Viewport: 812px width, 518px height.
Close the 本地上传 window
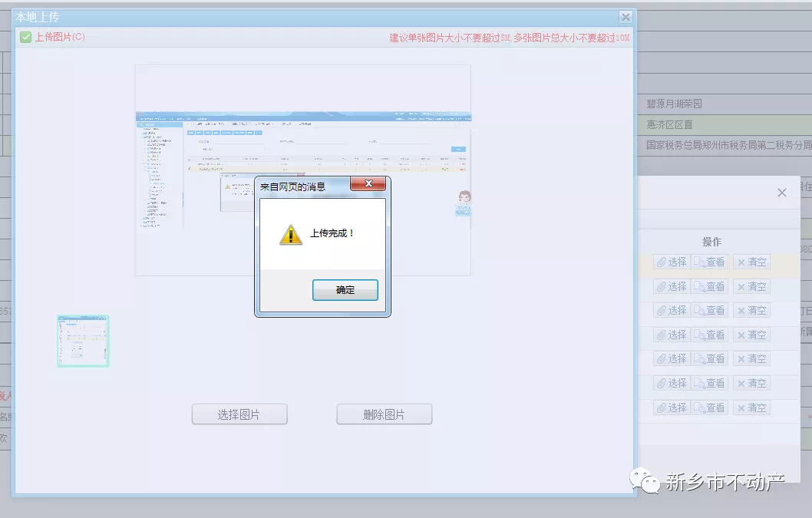tap(626, 17)
